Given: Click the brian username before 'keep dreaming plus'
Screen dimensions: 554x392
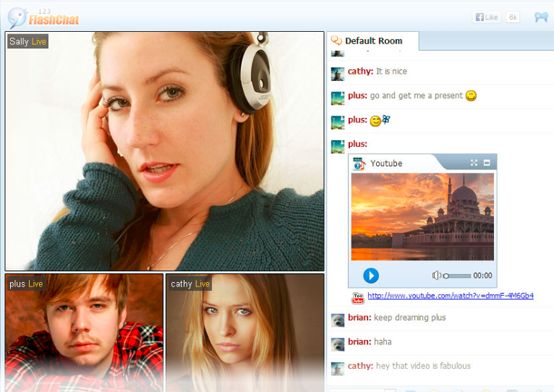Looking at the screenshot, I should pos(360,317).
